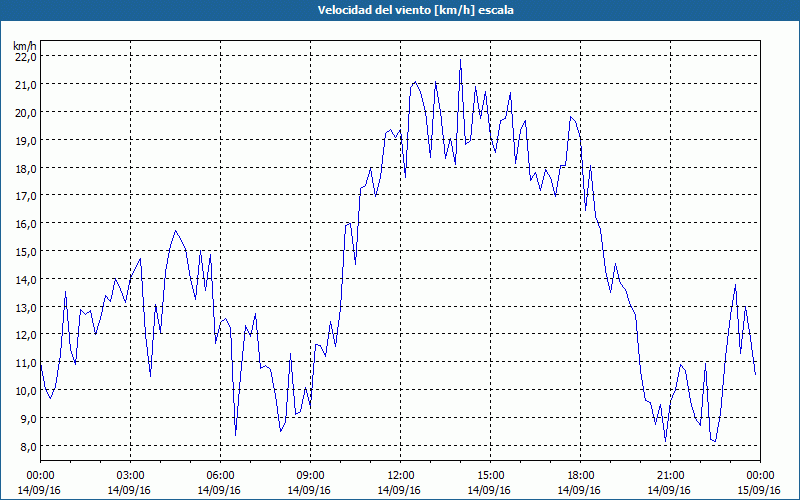Click the 13,0 y-axis value

click(25, 308)
